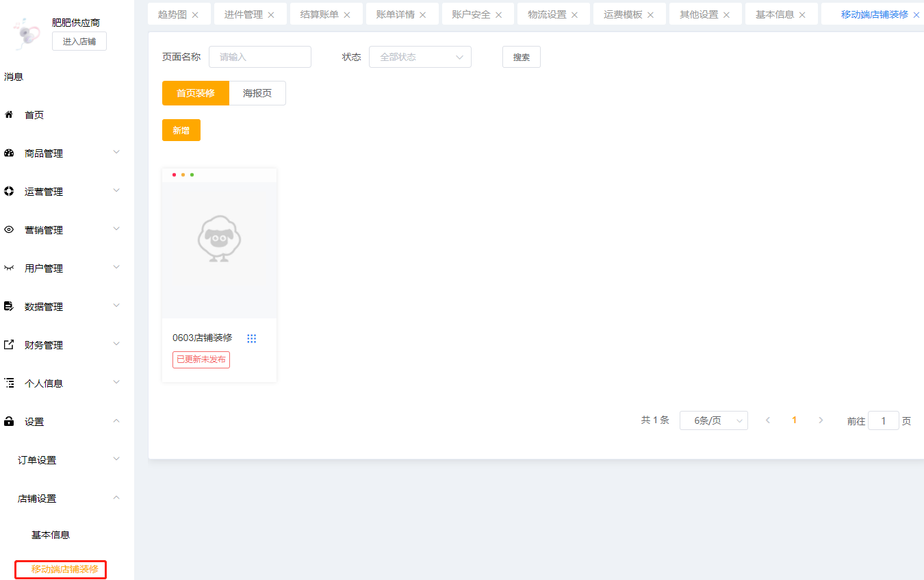Open 基本信息 in the sidebar menu
This screenshot has height=580, width=924.
click(x=51, y=535)
